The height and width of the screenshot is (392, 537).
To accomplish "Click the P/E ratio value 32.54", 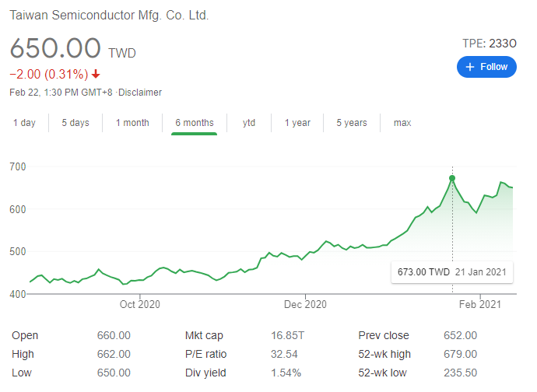I will click(284, 354).
